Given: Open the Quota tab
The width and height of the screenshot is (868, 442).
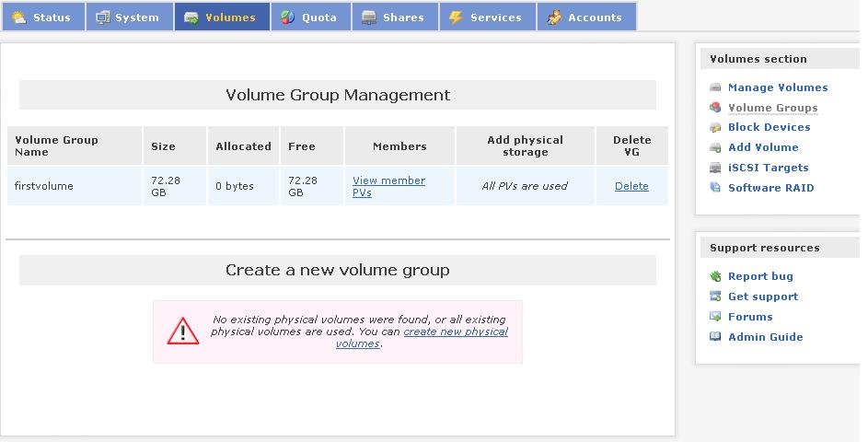Looking at the screenshot, I should [310, 17].
